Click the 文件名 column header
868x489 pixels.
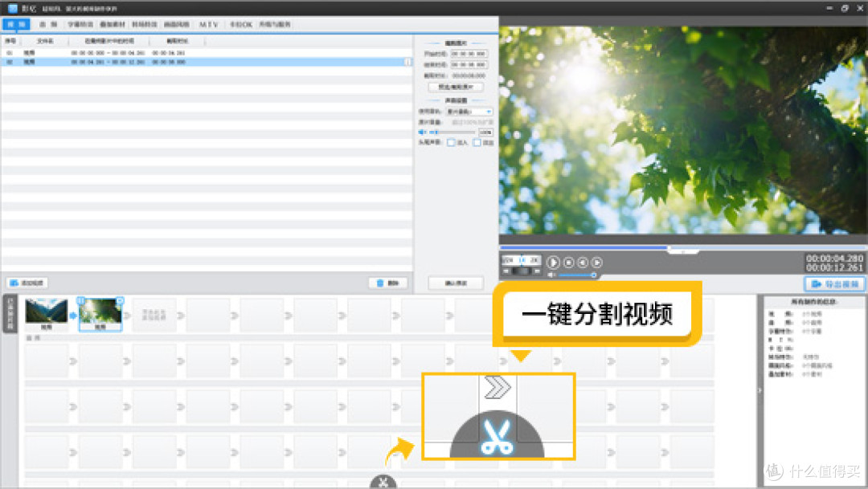click(44, 41)
